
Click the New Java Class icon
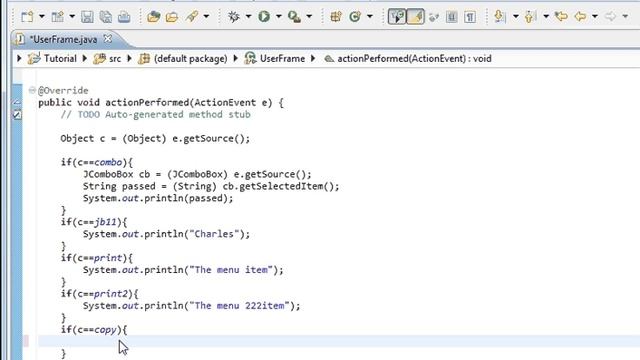click(355, 17)
